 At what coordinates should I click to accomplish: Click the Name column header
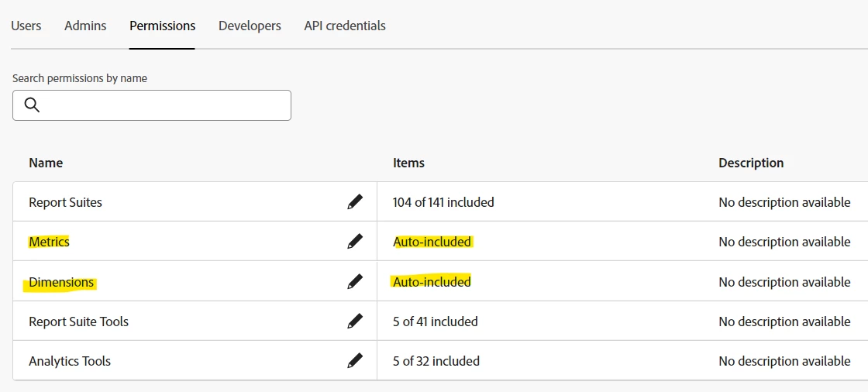click(46, 163)
